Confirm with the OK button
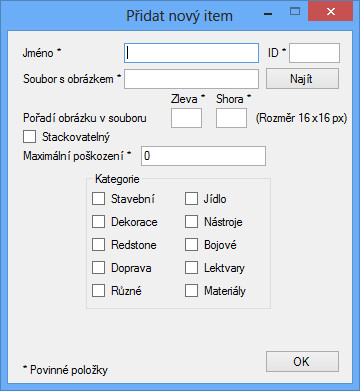360x391 pixels. (x=302, y=362)
